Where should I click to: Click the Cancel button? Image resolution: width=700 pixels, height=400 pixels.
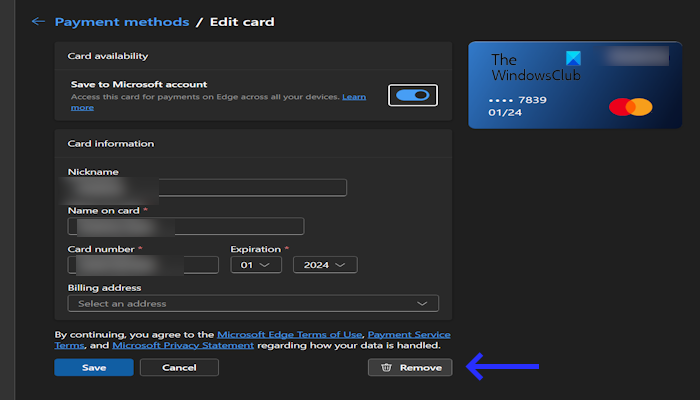tap(179, 367)
